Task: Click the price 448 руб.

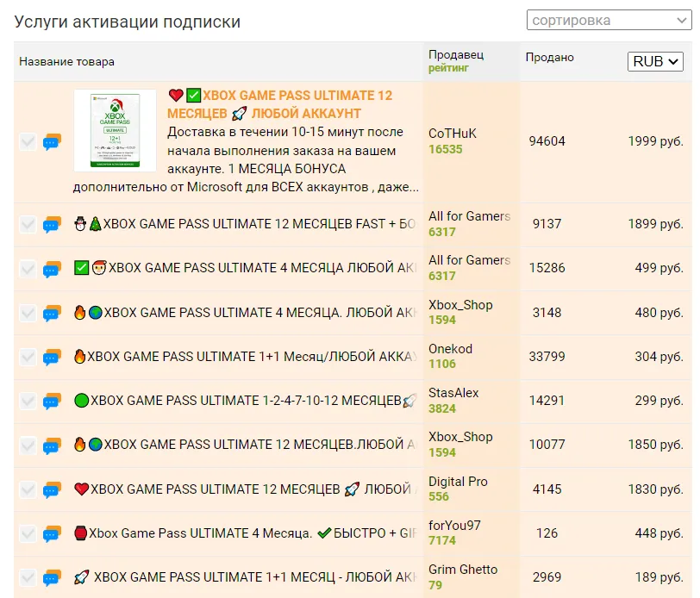Action: click(x=659, y=533)
